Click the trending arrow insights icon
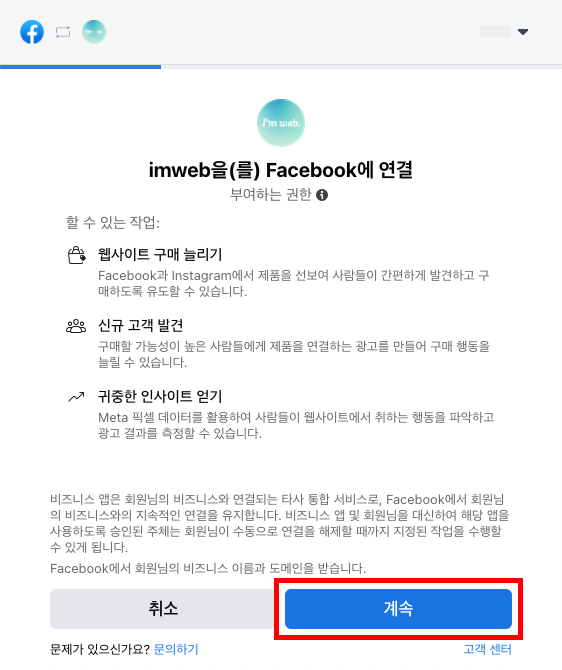This screenshot has height=670, width=562. [x=77, y=397]
